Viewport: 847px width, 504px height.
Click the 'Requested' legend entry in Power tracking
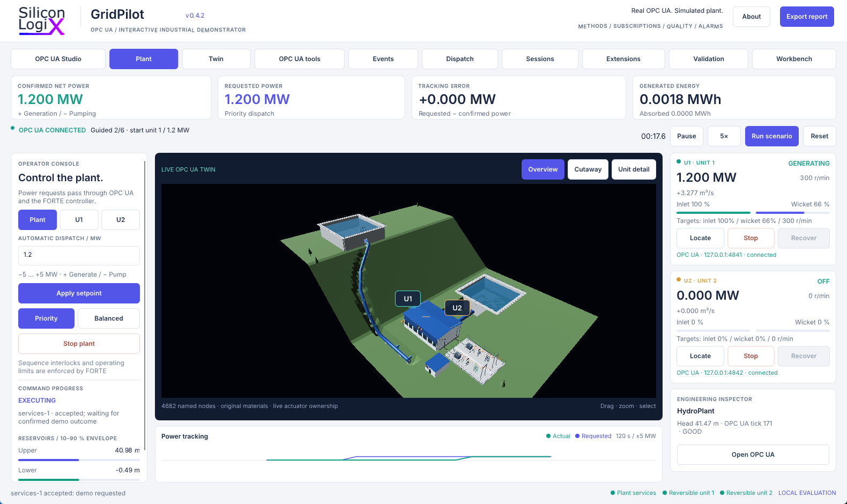tap(593, 436)
